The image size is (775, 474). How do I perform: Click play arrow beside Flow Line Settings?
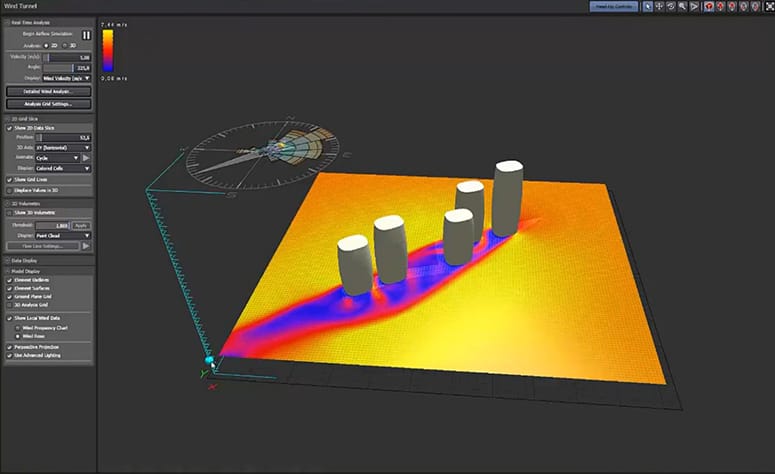86,245
